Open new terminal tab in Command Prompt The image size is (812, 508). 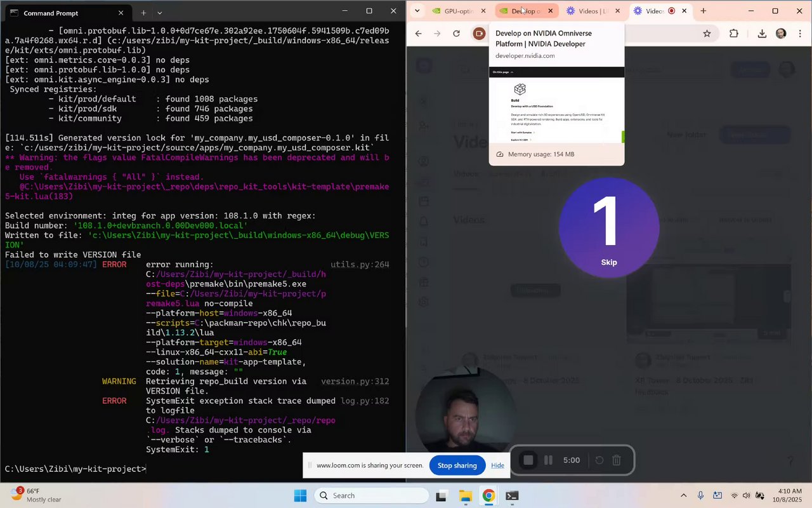click(x=143, y=13)
